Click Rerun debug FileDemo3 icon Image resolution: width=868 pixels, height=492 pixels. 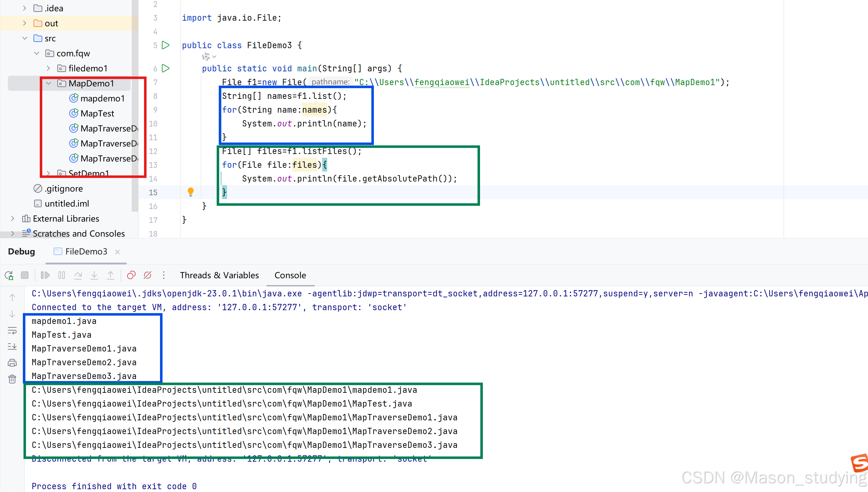[9, 275]
